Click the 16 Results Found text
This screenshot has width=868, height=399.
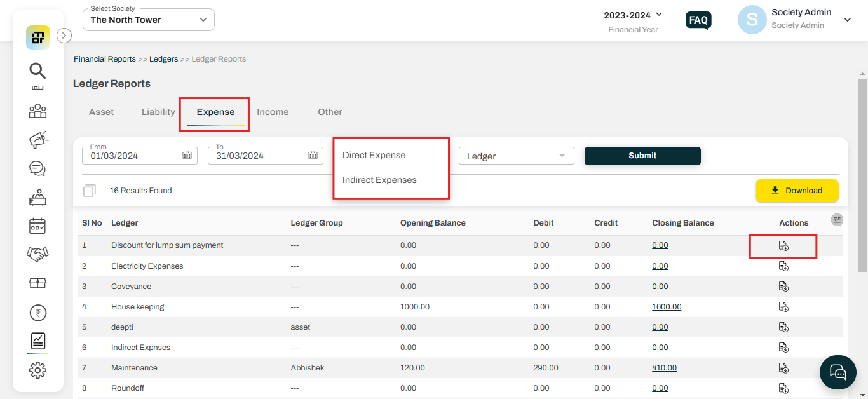141,191
